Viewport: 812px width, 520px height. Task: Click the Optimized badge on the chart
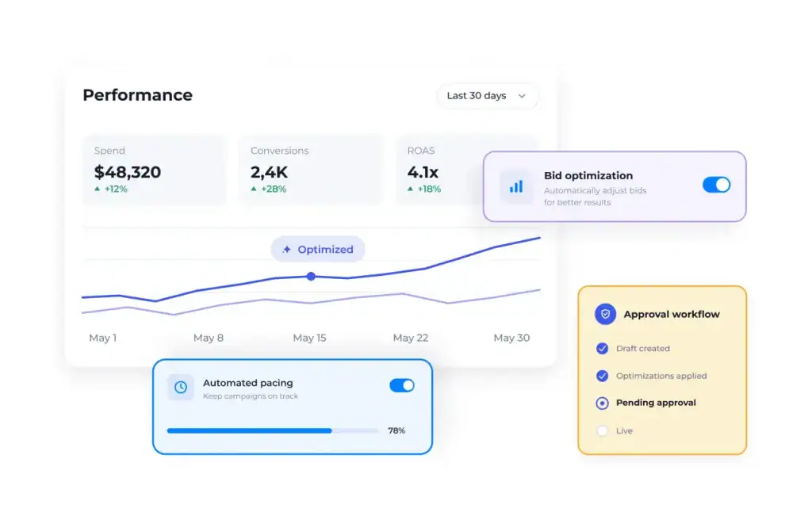click(x=318, y=249)
